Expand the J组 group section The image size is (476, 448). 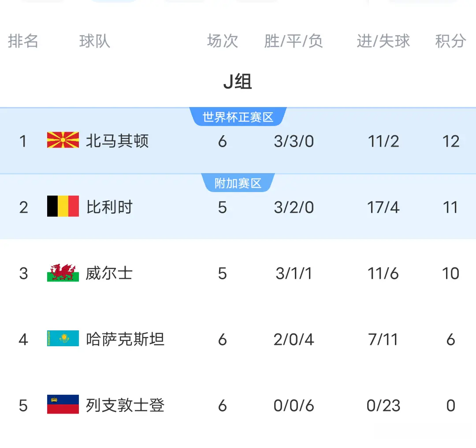point(238,81)
